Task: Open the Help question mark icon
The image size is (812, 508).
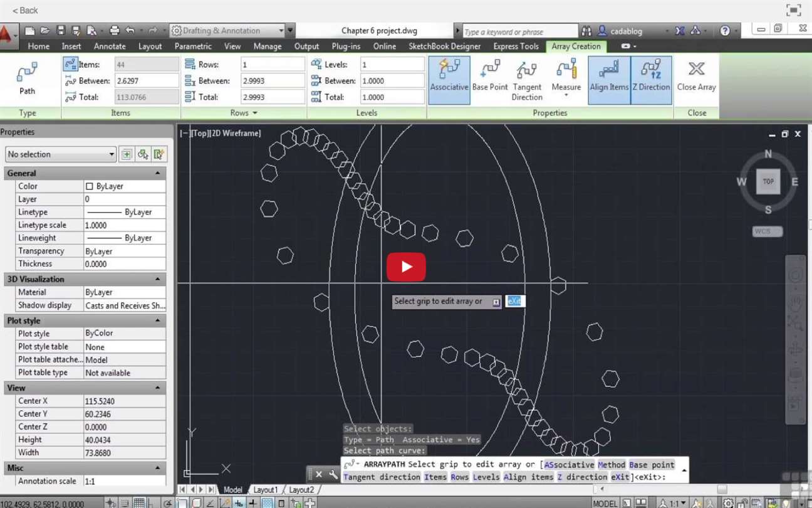Action: tap(725, 31)
